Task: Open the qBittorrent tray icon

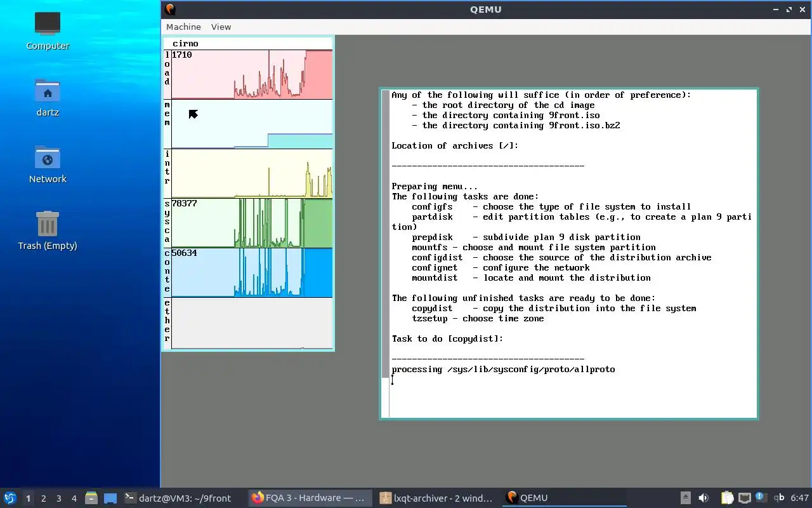Action: (778, 498)
